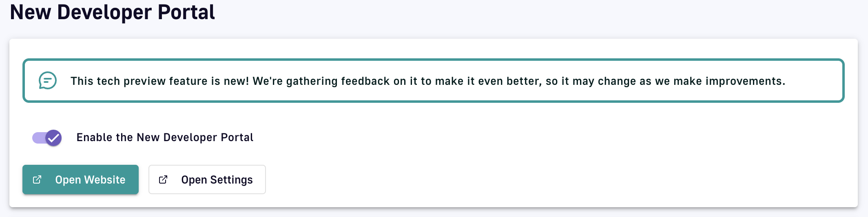The width and height of the screenshot is (868, 217).
Task: Disable the New Developer Portal toggle
Action: coord(47,138)
